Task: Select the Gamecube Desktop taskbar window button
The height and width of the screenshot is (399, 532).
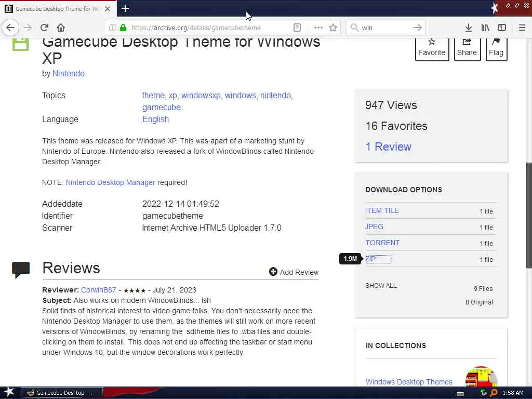Action: click(x=62, y=393)
